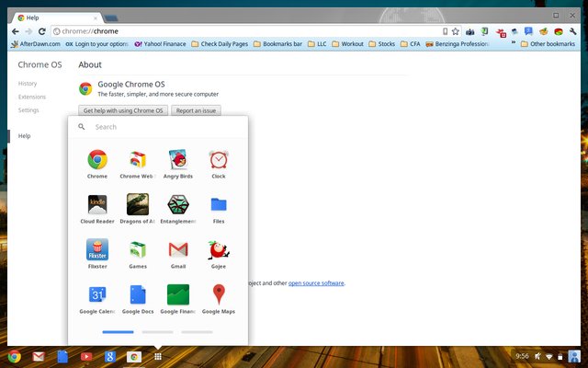
Task: Go to second launcher page indicator
Action: (157, 332)
